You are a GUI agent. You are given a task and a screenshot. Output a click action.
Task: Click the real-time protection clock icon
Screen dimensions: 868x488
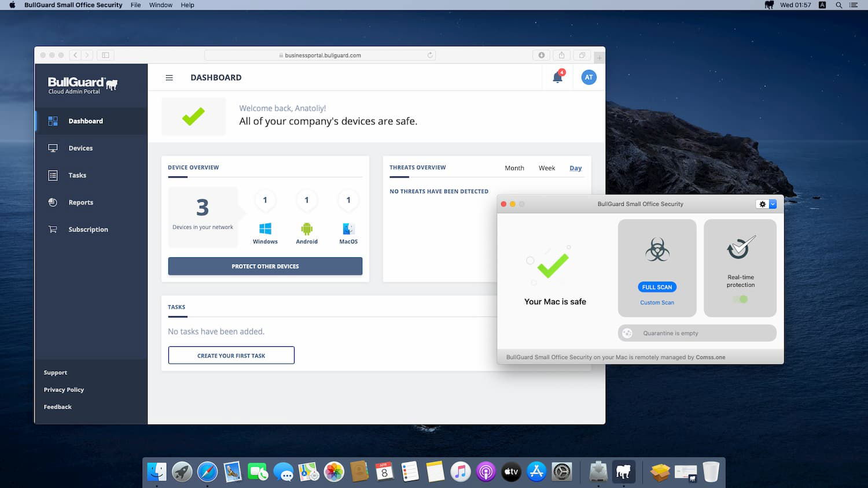click(x=741, y=247)
